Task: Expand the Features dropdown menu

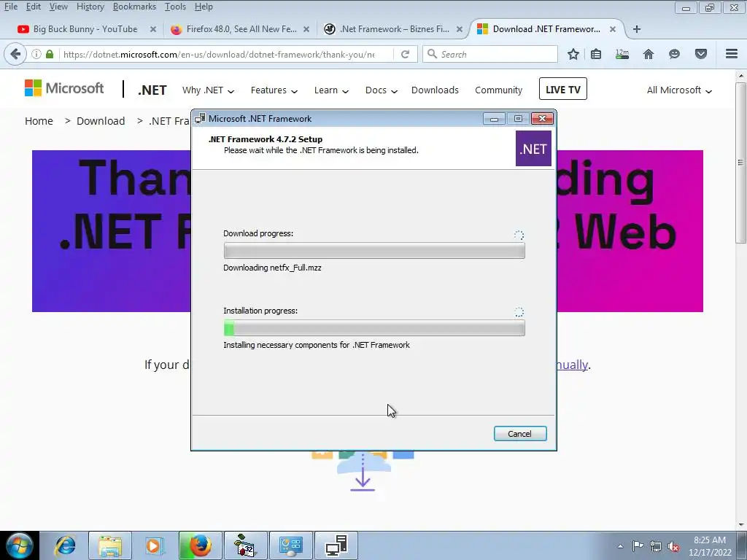Action: 274,90
